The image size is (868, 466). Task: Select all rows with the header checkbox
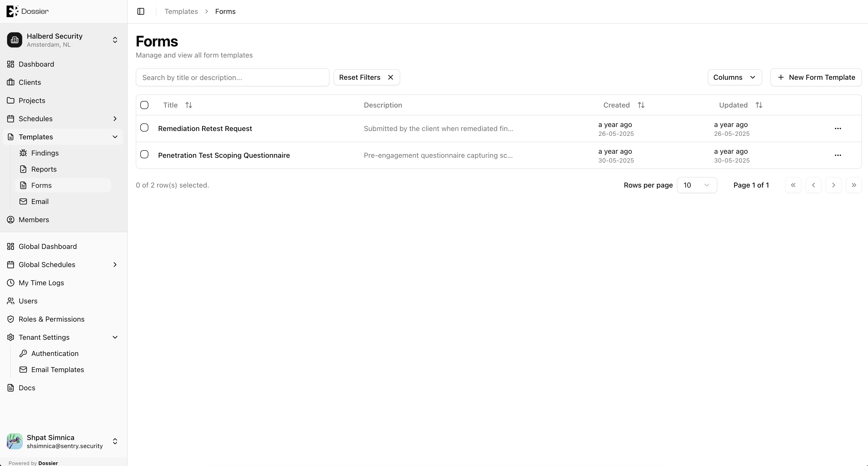tap(144, 105)
